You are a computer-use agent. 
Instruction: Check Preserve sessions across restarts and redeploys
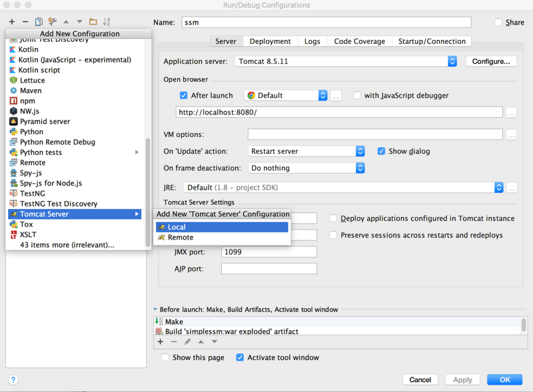(333, 235)
